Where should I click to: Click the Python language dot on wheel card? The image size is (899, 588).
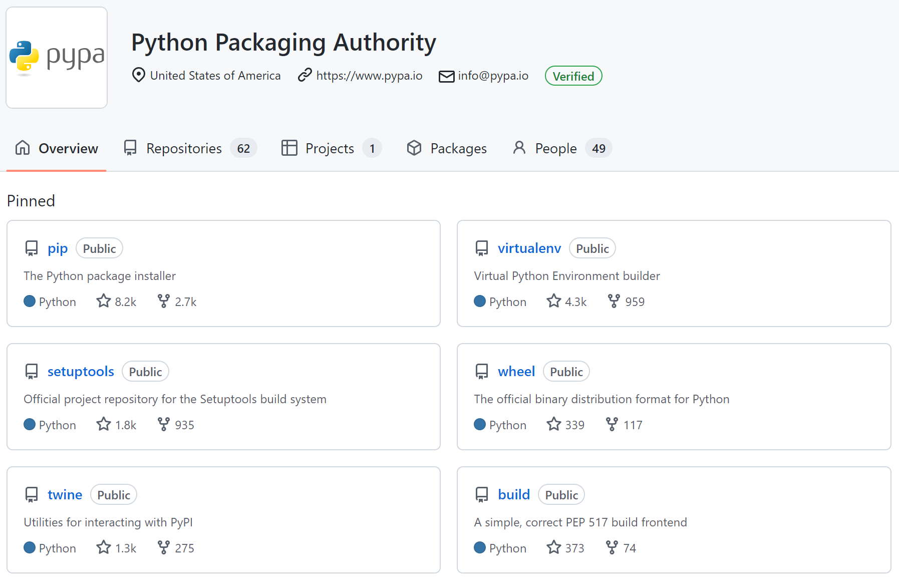click(x=480, y=424)
